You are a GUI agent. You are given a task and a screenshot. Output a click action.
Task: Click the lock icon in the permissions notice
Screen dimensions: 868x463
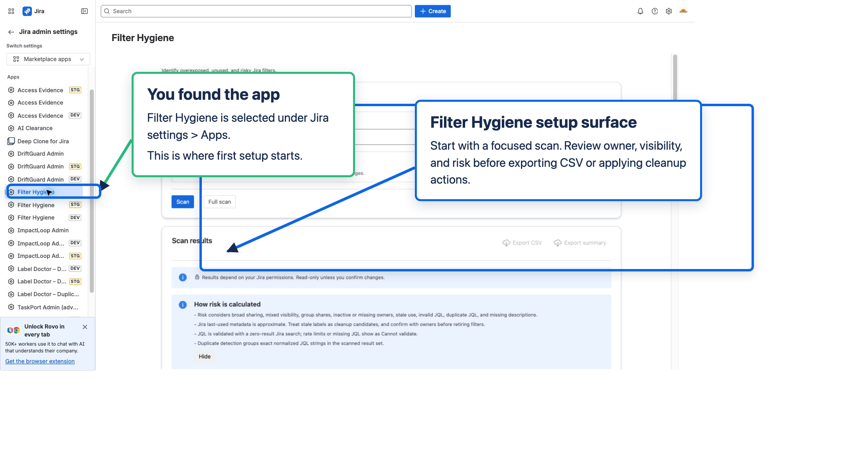[197, 277]
